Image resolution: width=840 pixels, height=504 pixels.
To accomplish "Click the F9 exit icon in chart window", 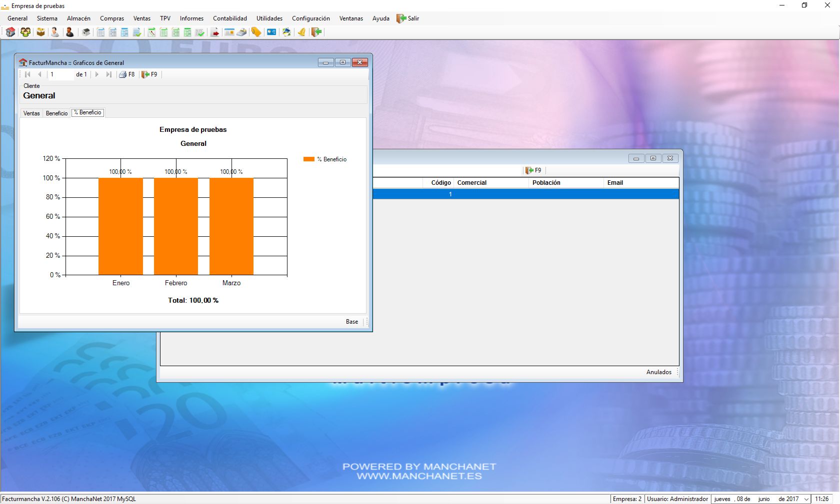I will coord(149,74).
